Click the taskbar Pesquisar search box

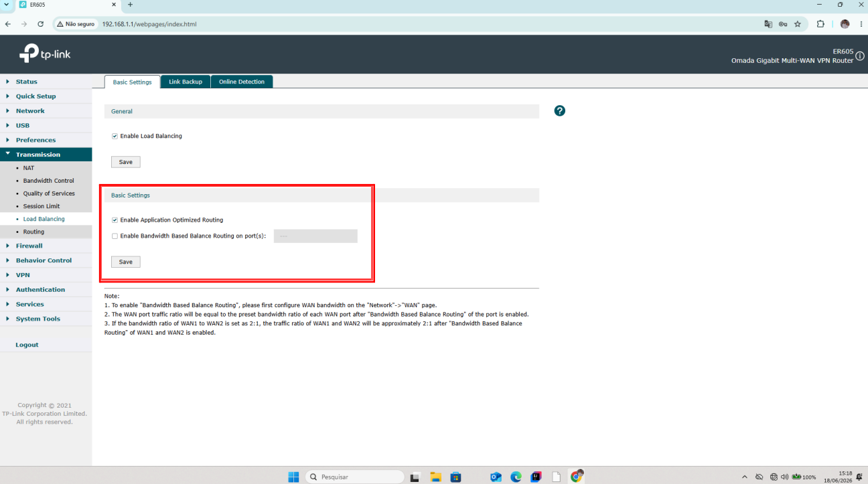[354, 477]
